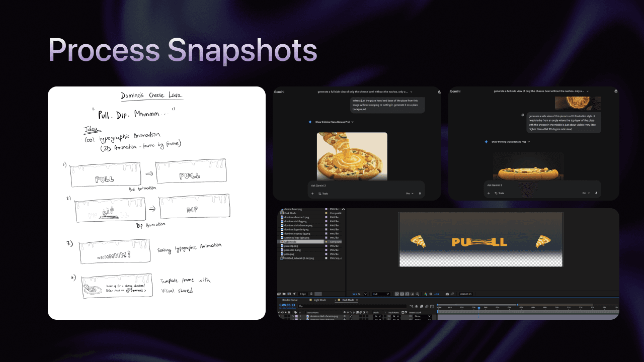
Task: Toggle the shy layers switch in timeline
Action: click(417, 306)
